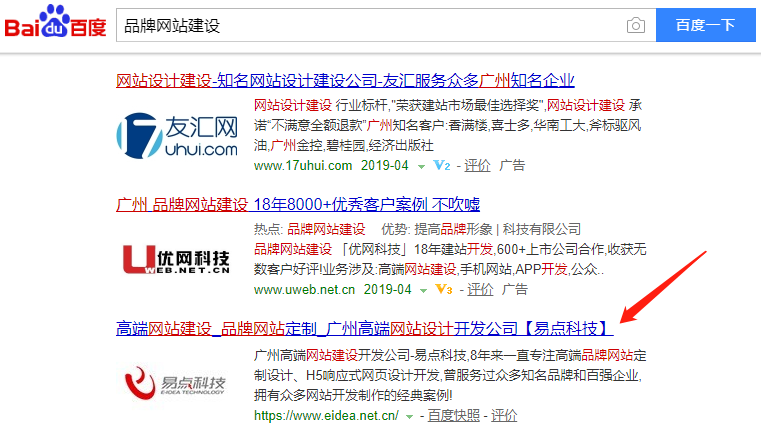Expand the dropdown arrow next to www.uweb.net.cn
Screen dimensions: 761x433
click(x=423, y=291)
